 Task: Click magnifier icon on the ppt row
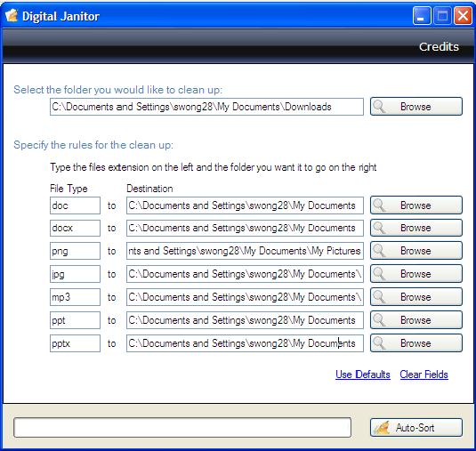click(379, 320)
